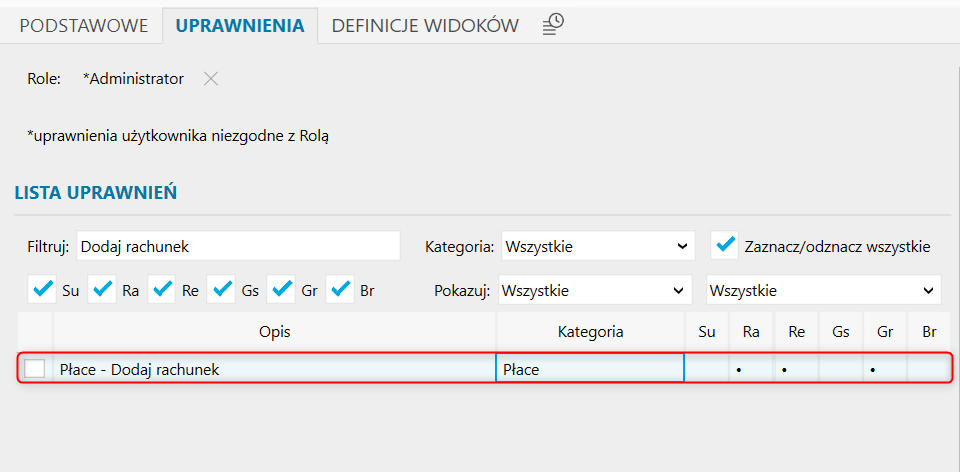Expand the Kategoria dropdown

click(598, 246)
